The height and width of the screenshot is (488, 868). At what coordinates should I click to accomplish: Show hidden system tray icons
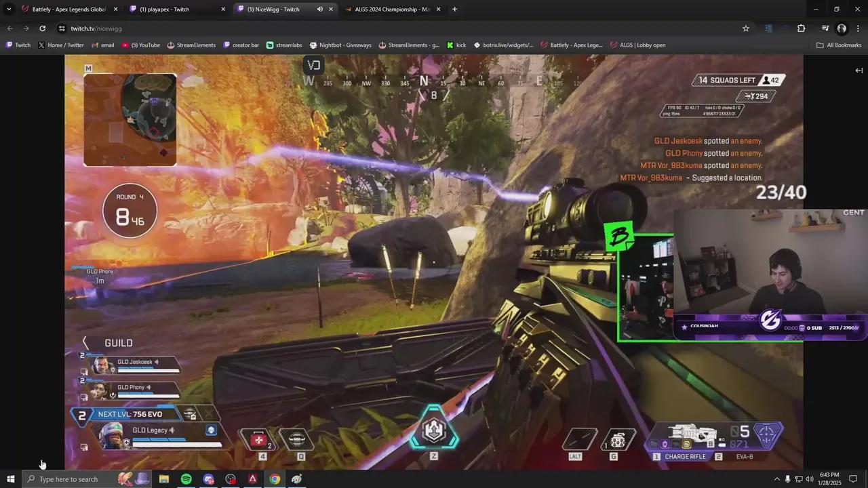[776, 479]
